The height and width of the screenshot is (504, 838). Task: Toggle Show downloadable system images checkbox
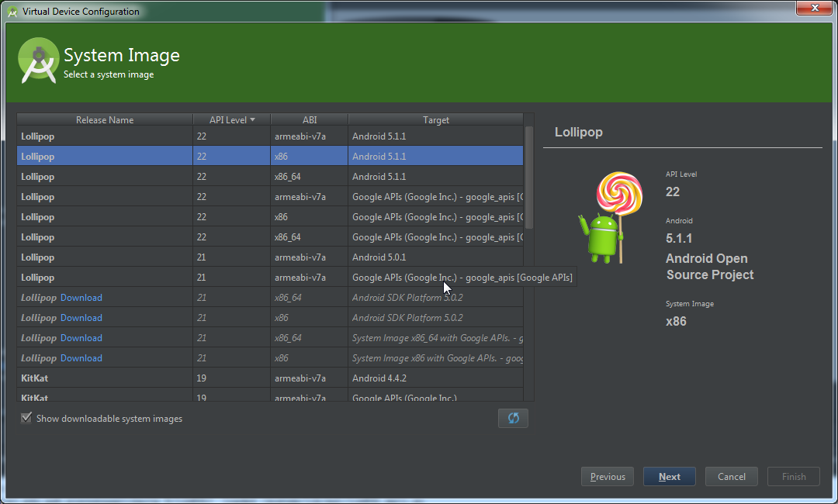click(26, 418)
